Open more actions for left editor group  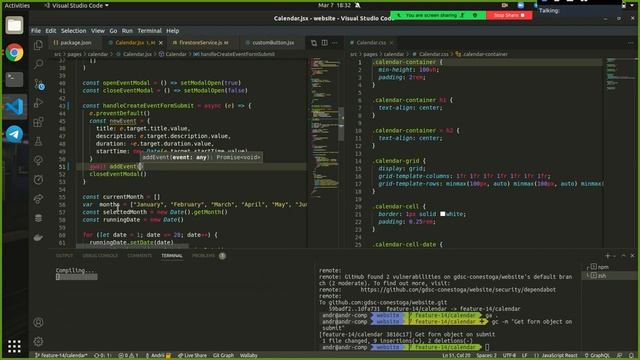[335, 42]
